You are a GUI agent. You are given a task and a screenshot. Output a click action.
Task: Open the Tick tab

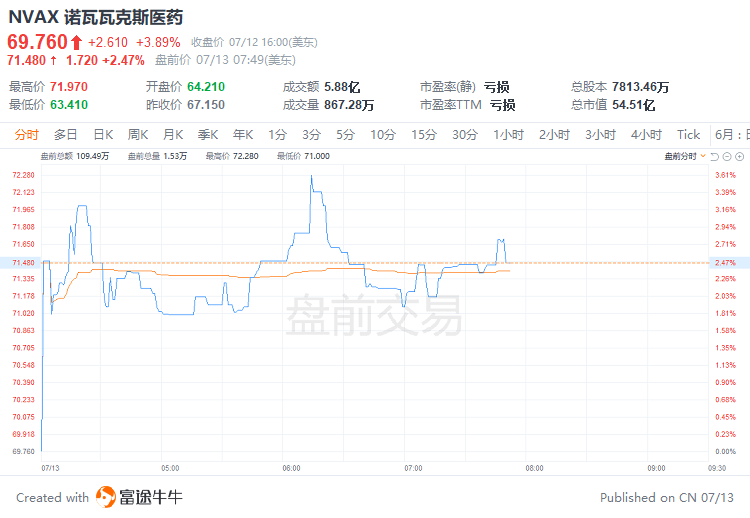tap(688, 135)
